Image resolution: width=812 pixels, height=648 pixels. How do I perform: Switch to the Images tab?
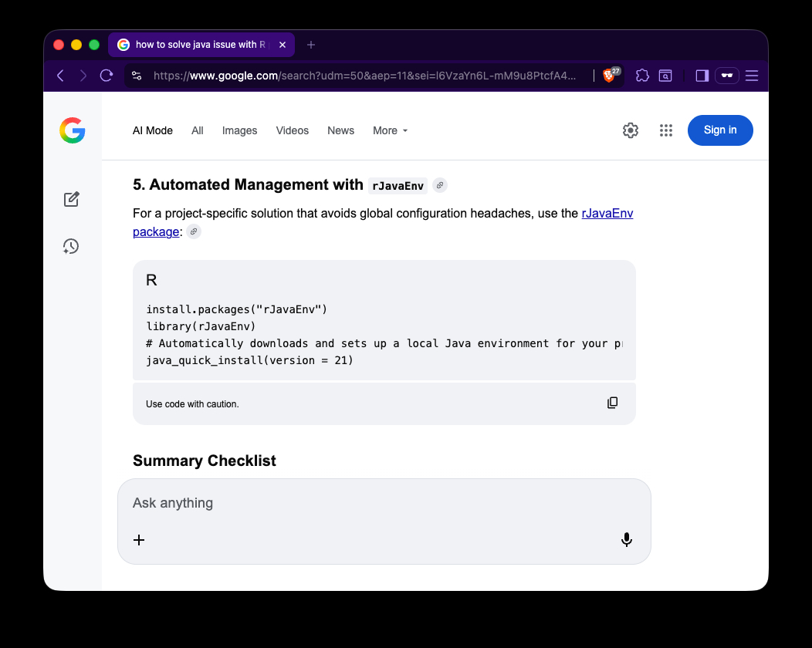(x=239, y=130)
